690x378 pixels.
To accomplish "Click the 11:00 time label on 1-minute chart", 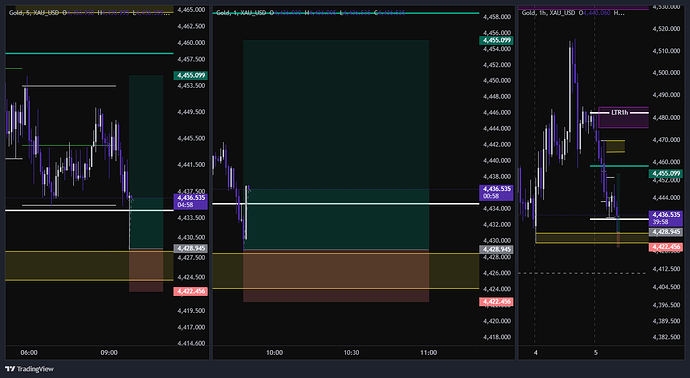I will click(429, 352).
